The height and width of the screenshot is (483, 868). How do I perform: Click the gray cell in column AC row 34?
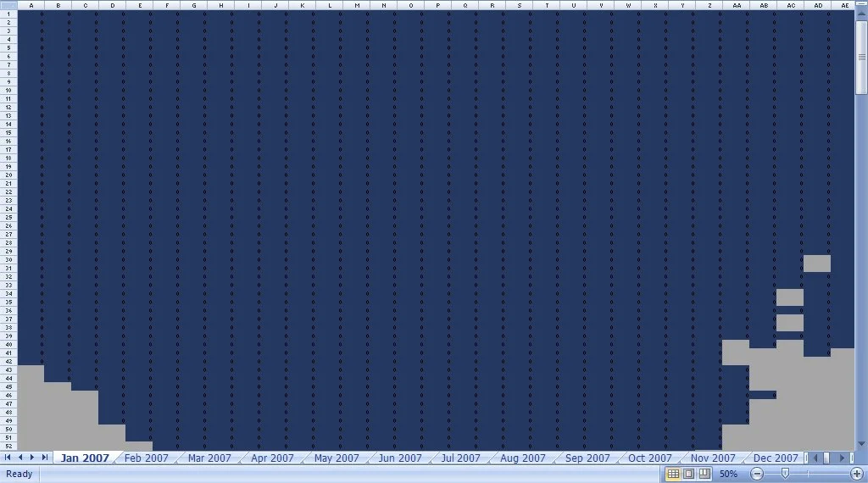coord(790,293)
